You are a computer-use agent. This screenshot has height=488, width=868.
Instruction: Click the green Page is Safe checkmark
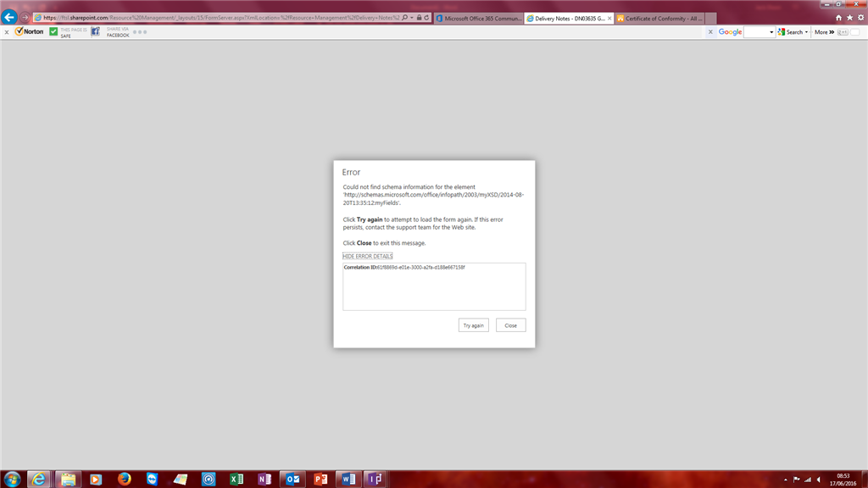point(53,31)
